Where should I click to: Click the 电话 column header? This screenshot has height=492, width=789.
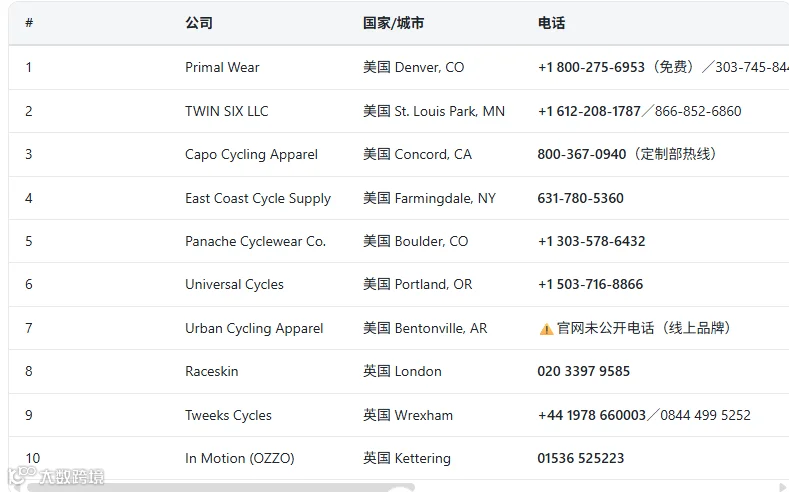(551, 23)
